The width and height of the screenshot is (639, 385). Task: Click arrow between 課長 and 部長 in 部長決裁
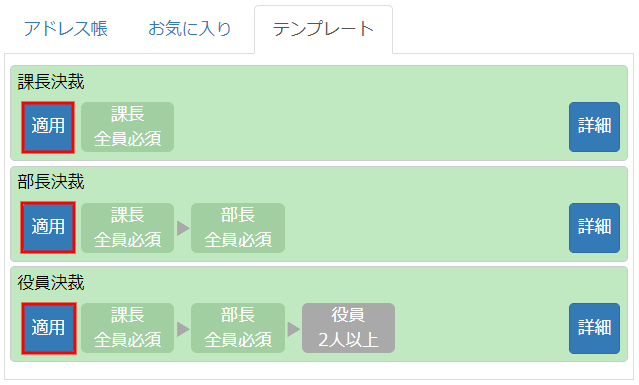point(183,228)
